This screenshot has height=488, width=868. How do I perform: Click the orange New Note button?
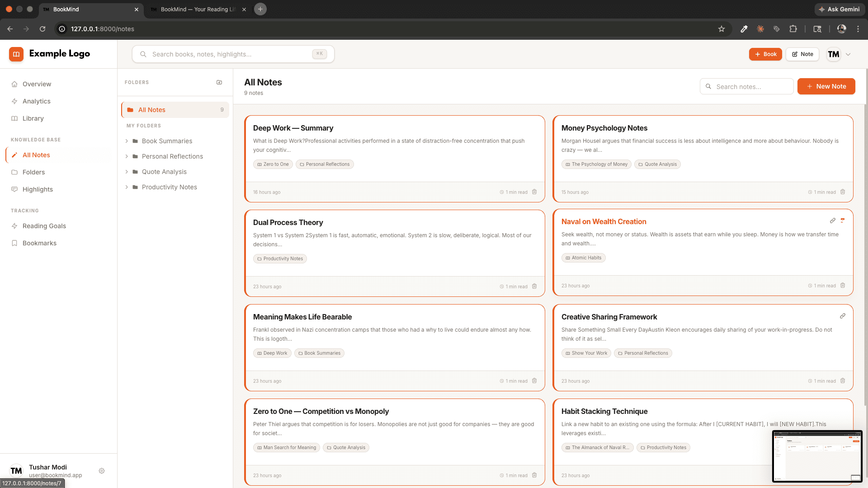(x=826, y=86)
